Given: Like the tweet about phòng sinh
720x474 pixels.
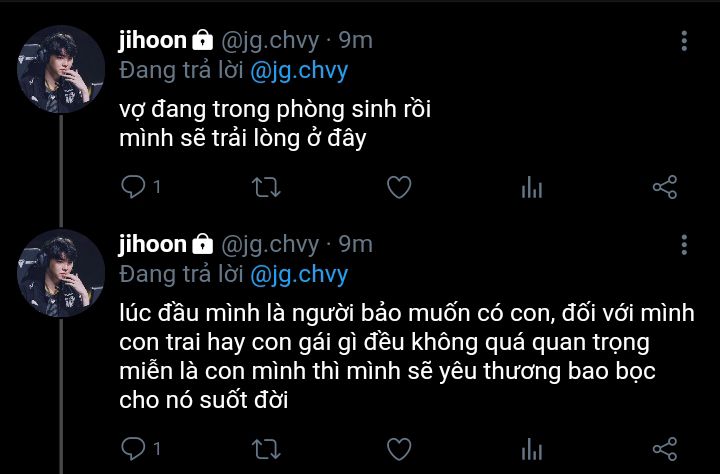Looking at the screenshot, I should [x=399, y=187].
